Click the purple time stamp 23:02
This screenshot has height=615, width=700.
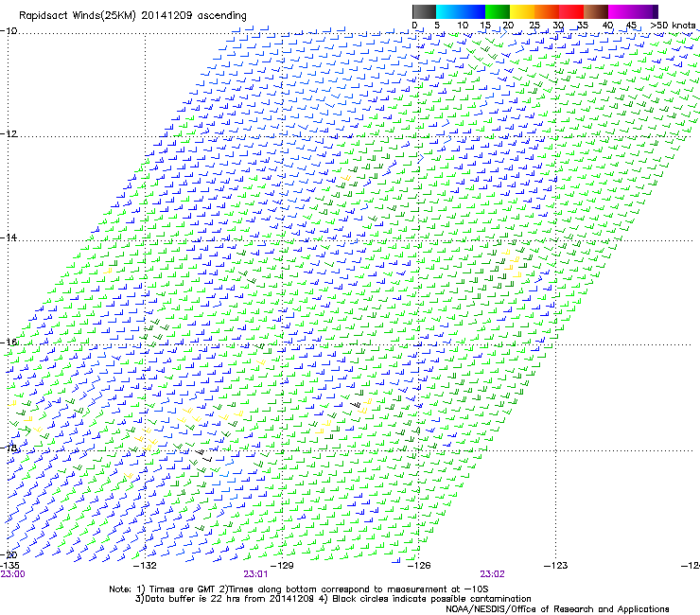pyautogui.click(x=493, y=574)
